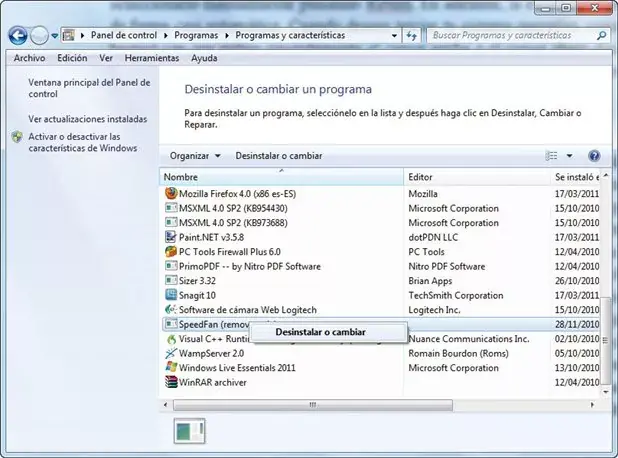Click the Sizer 3.32 icon
The width and height of the screenshot is (618, 458).
pyautogui.click(x=171, y=281)
